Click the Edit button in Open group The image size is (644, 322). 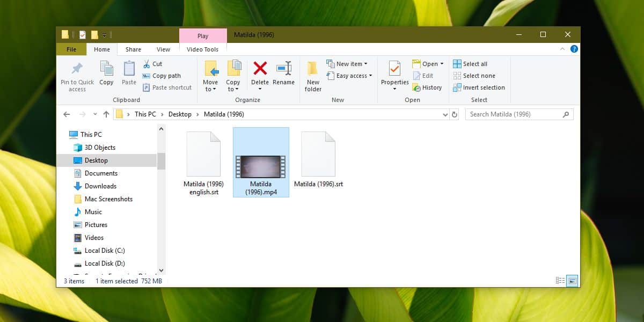tap(423, 76)
